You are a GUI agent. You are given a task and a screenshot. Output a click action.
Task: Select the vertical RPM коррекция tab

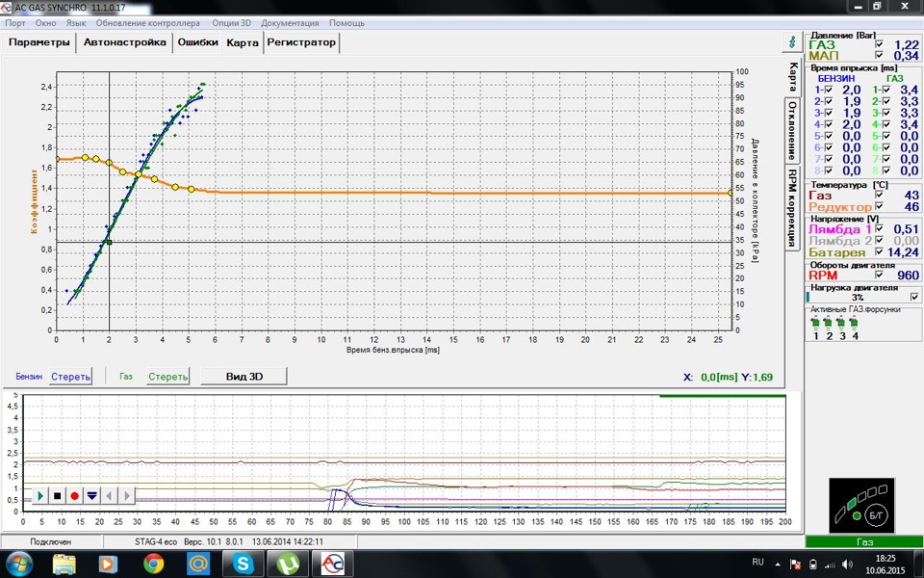[x=792, y=208]
